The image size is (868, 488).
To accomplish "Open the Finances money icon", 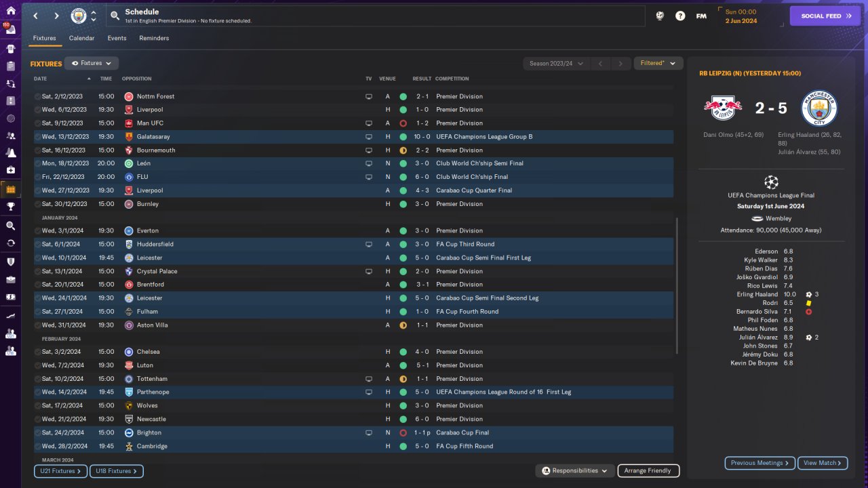I will pos(10,297).
